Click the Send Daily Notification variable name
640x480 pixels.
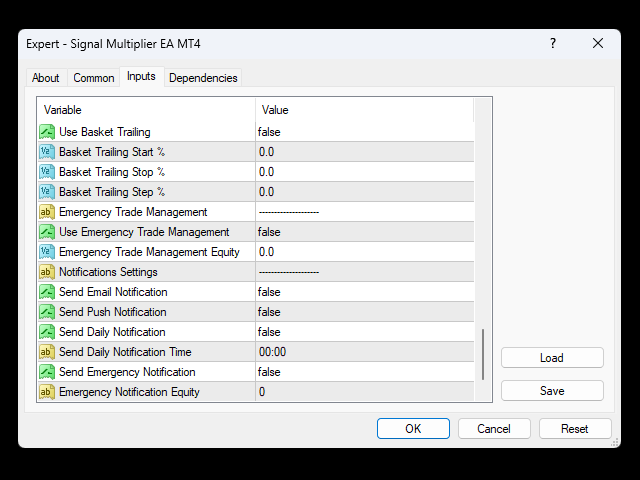(113, 332)
